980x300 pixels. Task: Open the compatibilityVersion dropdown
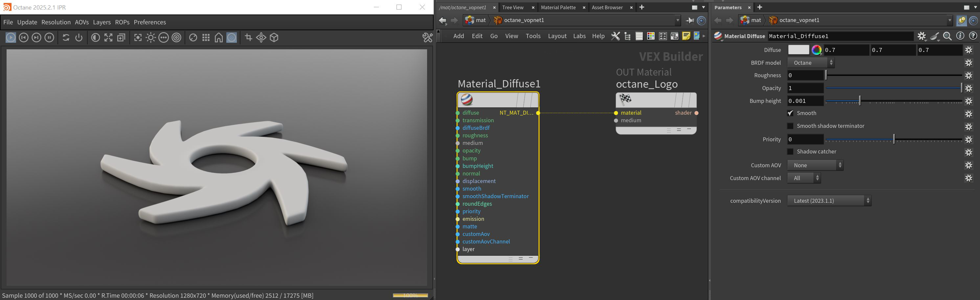(829, 201)
